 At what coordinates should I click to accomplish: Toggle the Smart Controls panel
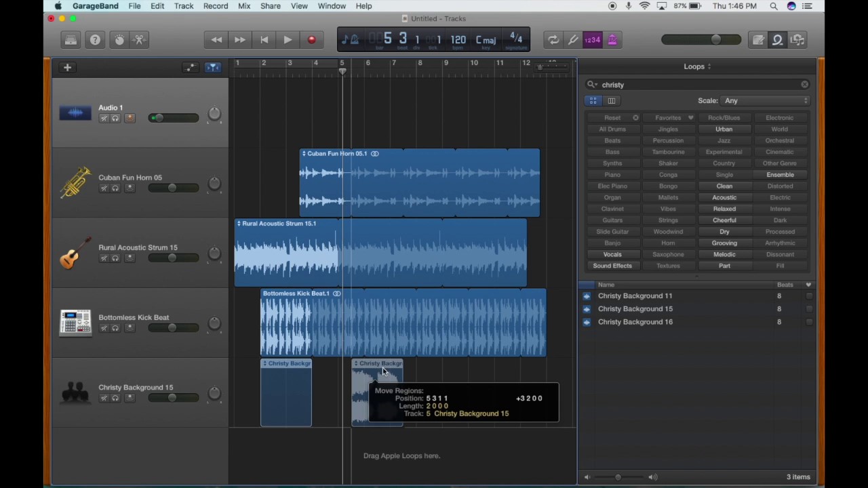119,40
